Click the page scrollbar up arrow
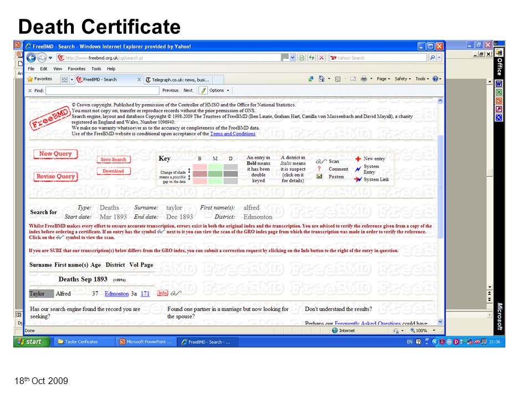532x399 pixels. [x=440, y=101]
